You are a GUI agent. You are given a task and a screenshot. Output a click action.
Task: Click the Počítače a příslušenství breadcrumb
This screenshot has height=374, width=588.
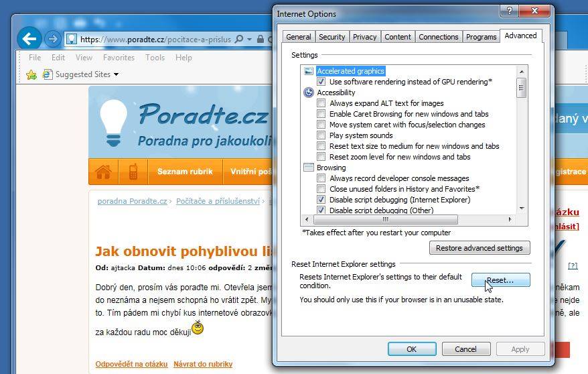click(218, 201)
